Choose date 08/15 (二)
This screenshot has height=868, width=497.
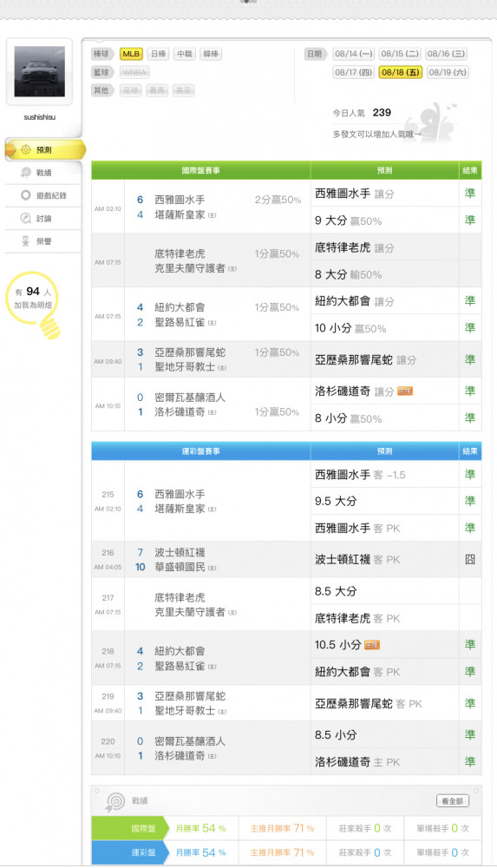[x=400, y=54]
